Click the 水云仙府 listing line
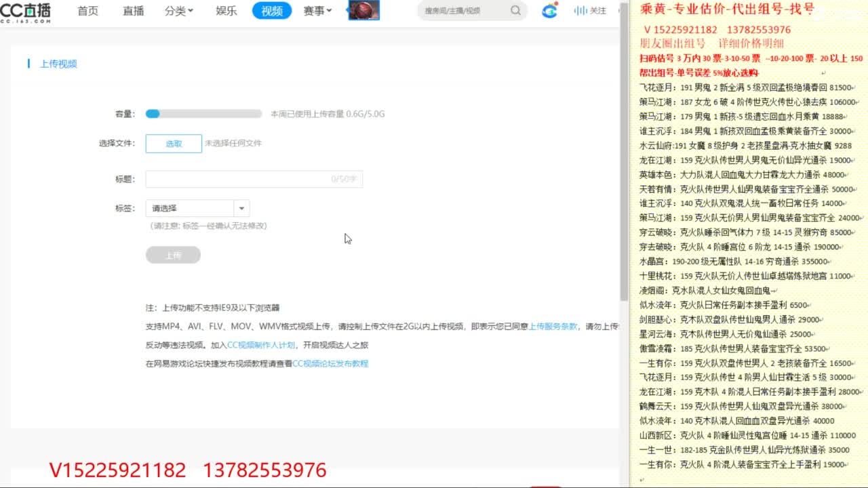Viewport: 868px width, 488px height. [745, 146]
